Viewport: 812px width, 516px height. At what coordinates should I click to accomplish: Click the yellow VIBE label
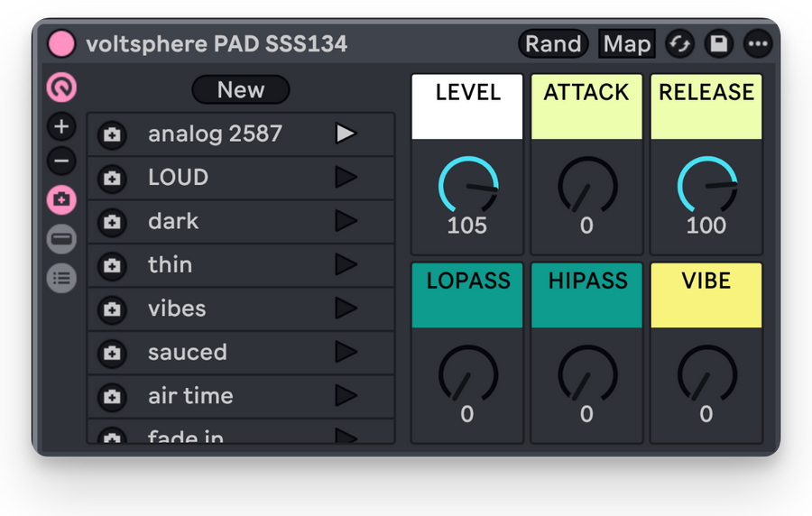(706, 295)
